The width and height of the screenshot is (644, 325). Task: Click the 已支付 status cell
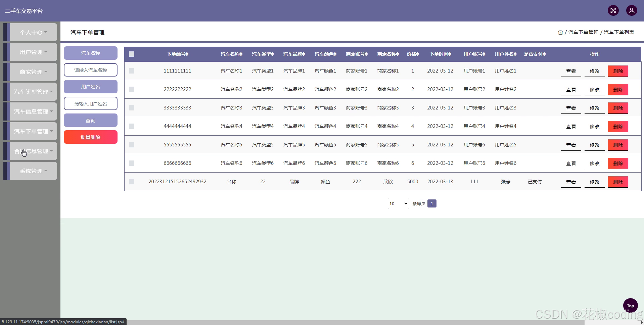click(535, 182)
